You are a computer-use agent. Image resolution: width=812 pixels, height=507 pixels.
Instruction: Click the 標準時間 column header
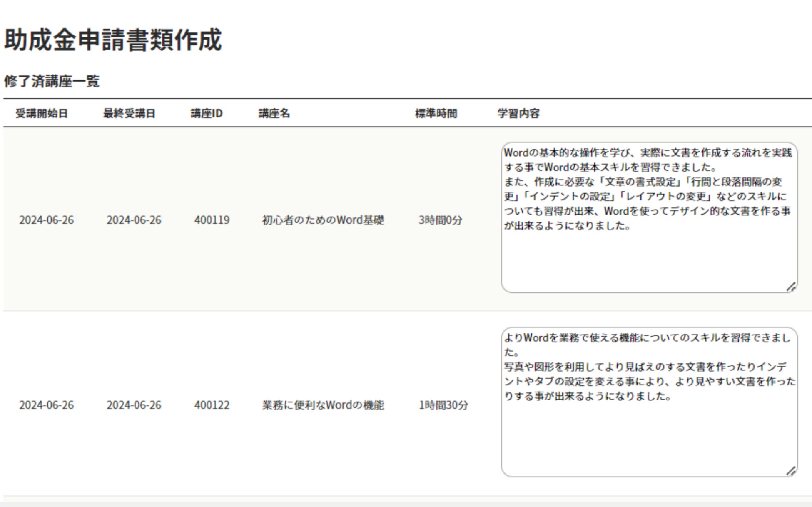(x=436, y=113)
